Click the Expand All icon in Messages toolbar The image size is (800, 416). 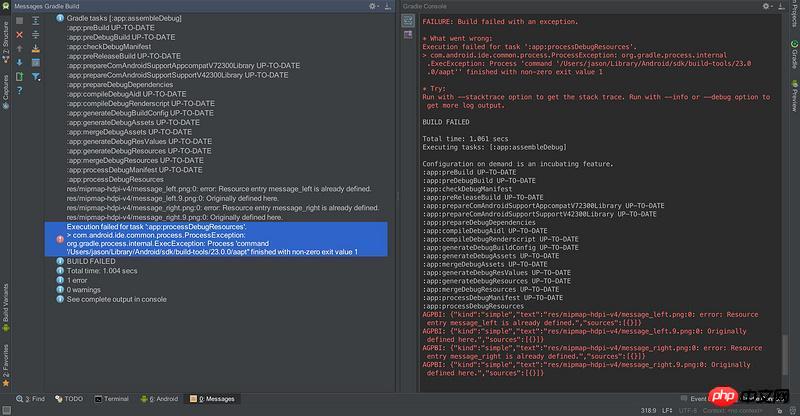[x=36, y=21]
